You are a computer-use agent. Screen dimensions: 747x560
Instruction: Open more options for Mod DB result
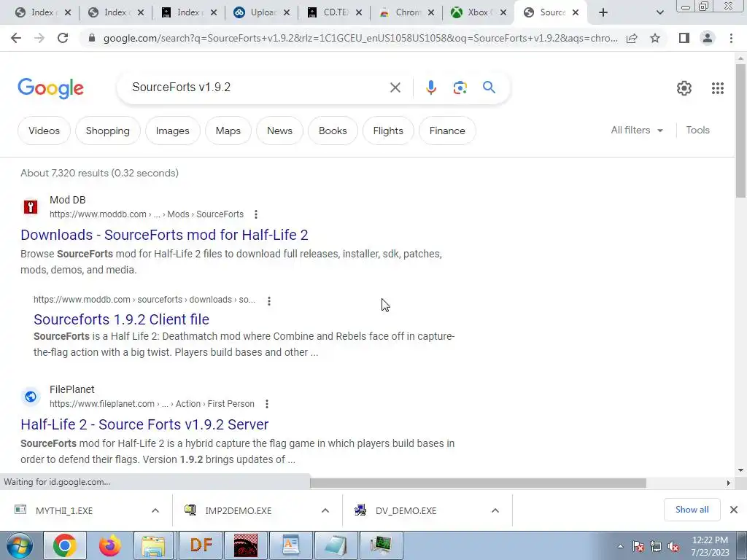pyautogui.click(x=256, y=214)
